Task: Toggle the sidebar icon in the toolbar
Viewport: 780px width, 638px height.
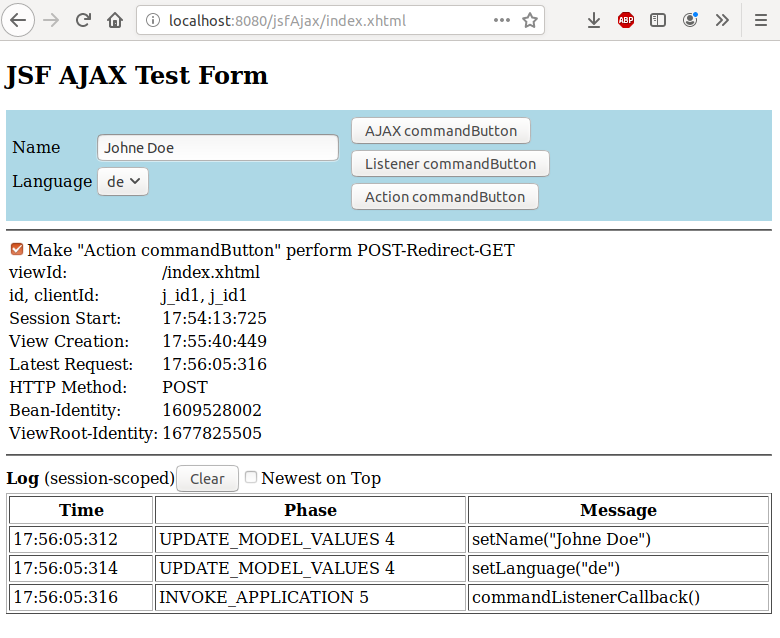Action: click(x=658, y=20)
